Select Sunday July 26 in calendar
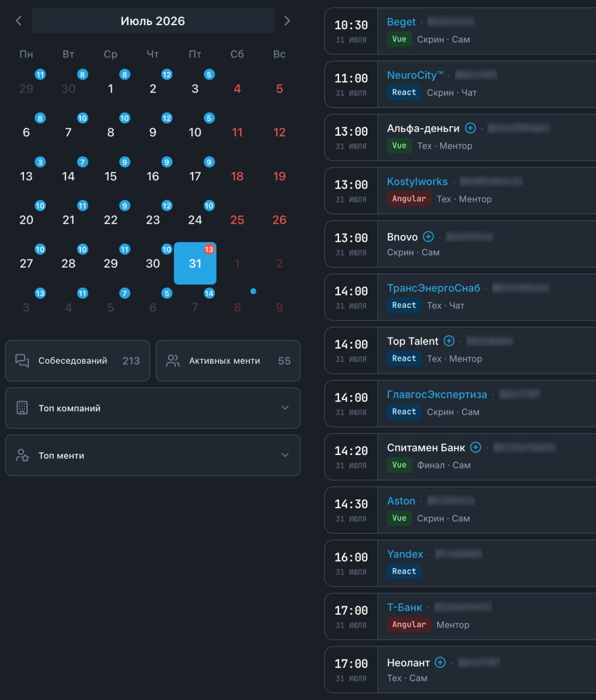 coord(279,220)
